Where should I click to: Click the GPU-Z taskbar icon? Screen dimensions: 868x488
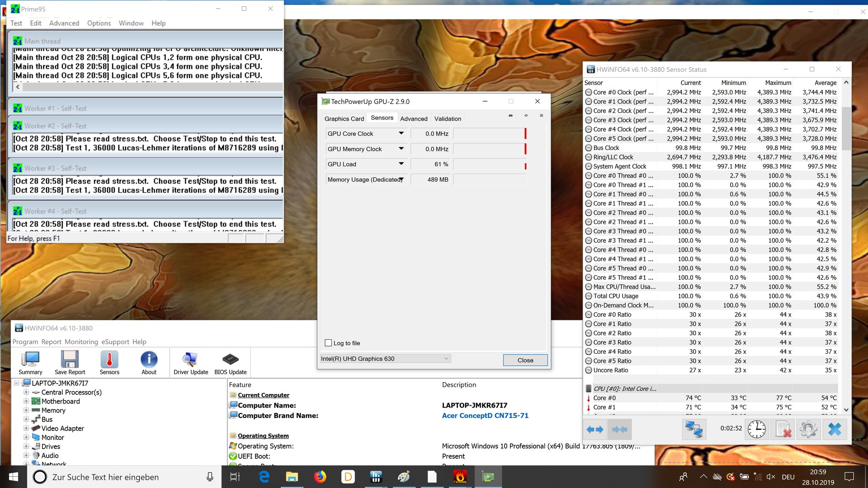tap(488, 477)
